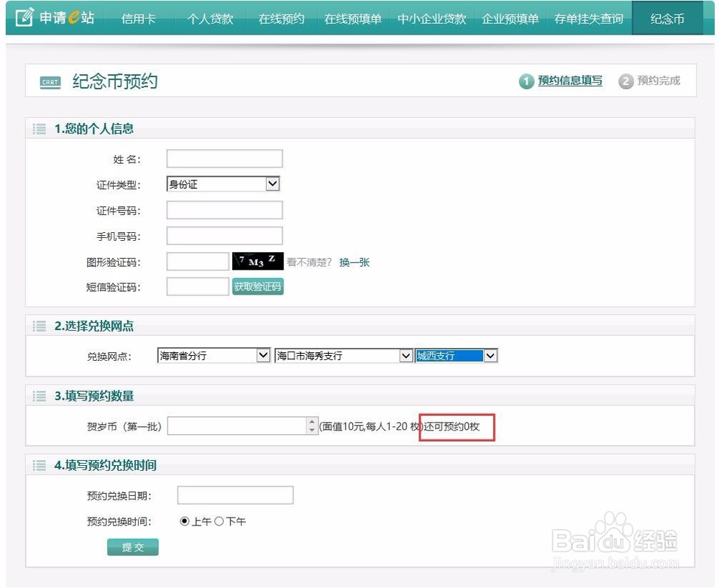The image size is (719, 588).
Task: Select the 纪念币 menu item
Action: (x=667, y=18)
